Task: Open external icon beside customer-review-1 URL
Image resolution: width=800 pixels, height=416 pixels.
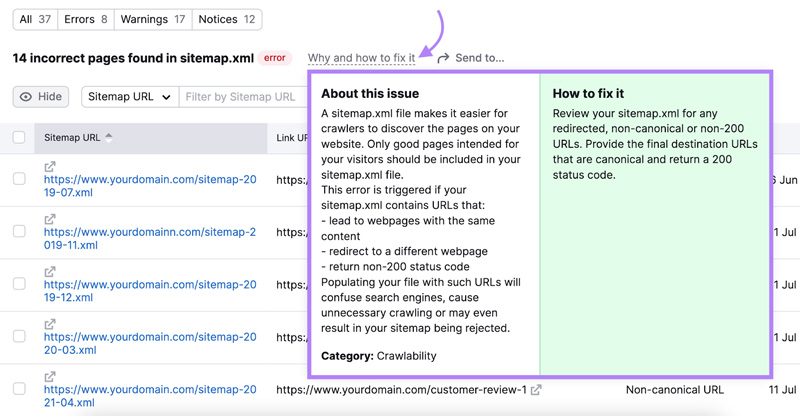Action: (537, 390)
